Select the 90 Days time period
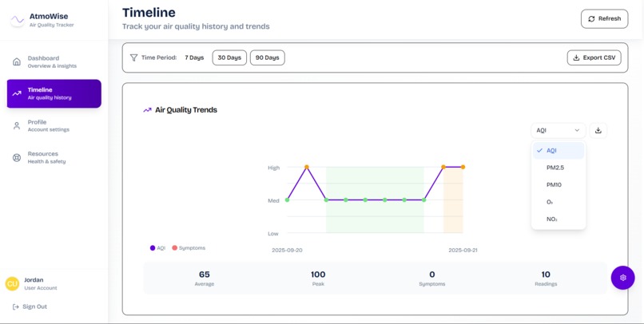The image size is (644, 324). click(x=268, y=57)
